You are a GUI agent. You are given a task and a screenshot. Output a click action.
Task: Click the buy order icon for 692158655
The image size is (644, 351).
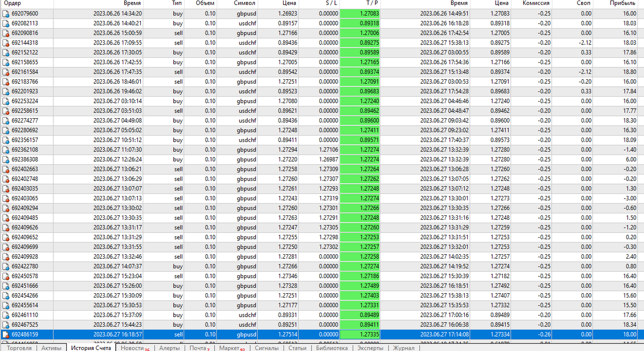click(6, 62)
